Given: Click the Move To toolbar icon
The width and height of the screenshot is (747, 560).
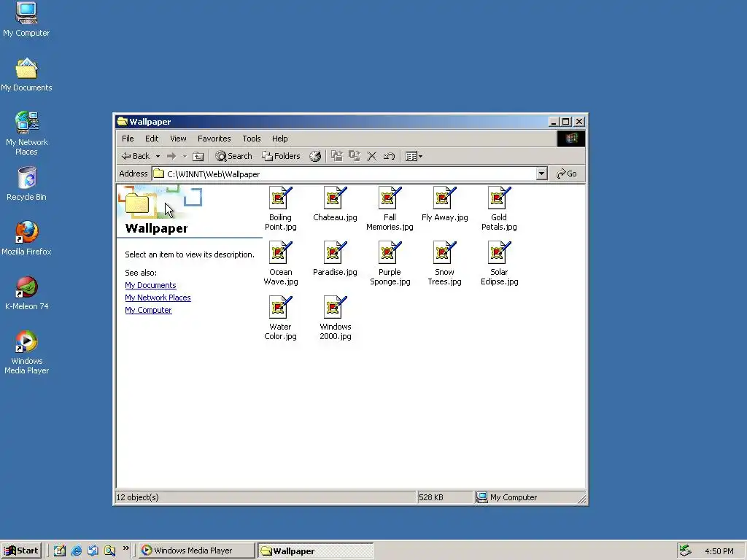Looking at the screenshot, I should [337, 156].
